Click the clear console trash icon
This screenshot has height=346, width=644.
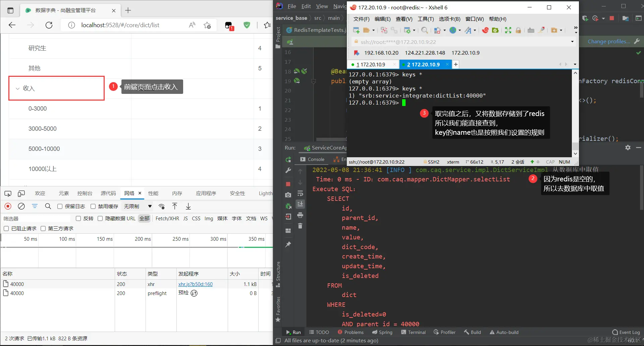click(x=300, y=226)
